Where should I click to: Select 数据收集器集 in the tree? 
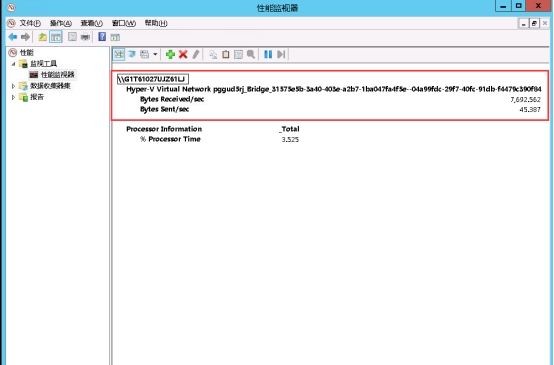click(x=50, y=86)
